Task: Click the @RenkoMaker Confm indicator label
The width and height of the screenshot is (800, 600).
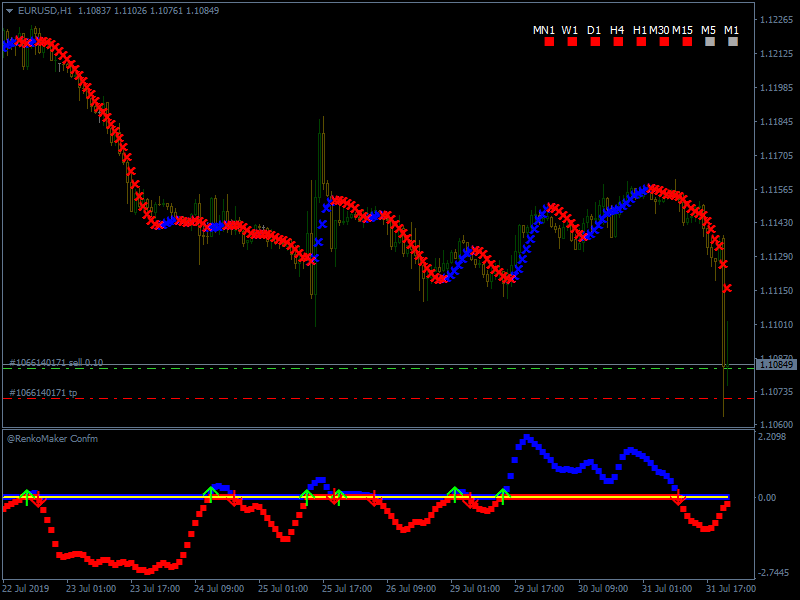Action: [x=52, y=438]
